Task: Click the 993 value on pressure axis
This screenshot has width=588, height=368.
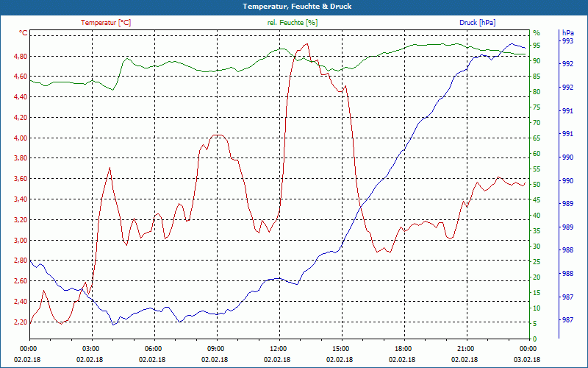Action: pos(568,41)
